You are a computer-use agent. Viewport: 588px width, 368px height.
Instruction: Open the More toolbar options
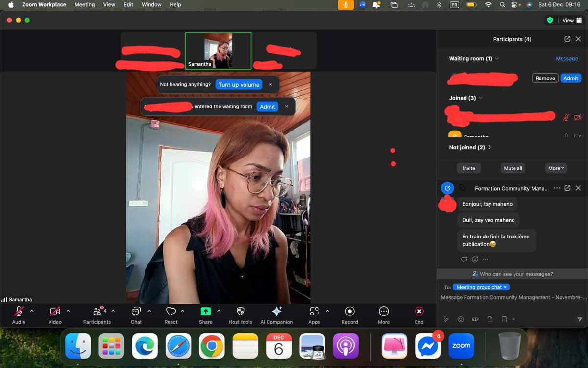tap(384, 315)
